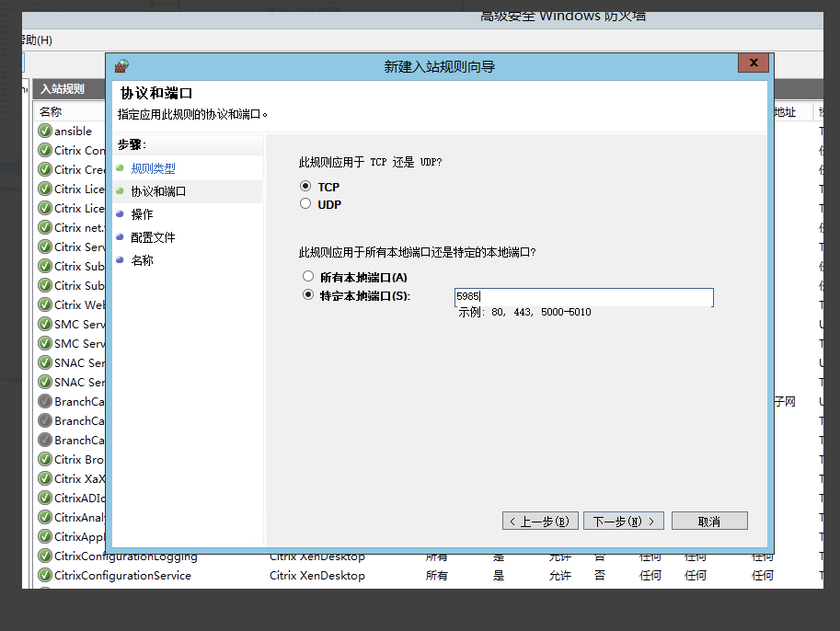Select the TCP protocol radio button
840x631 pixels.
[x=305, y=186]
